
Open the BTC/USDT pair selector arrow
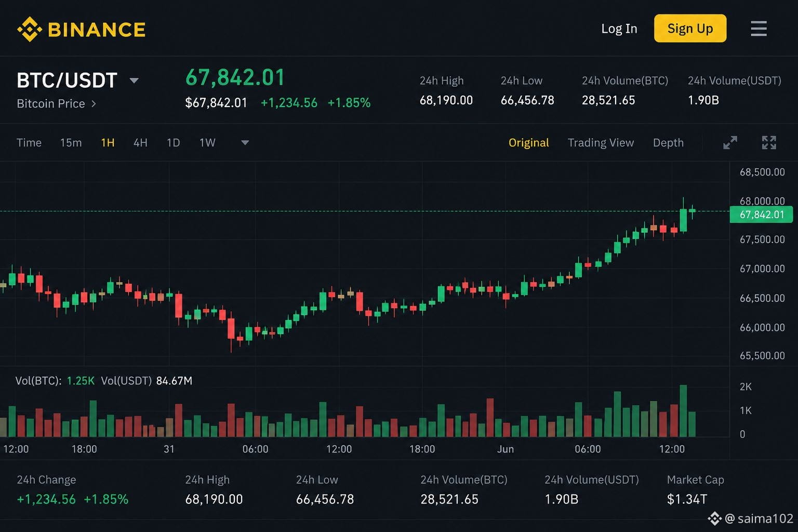pos(134,81)
